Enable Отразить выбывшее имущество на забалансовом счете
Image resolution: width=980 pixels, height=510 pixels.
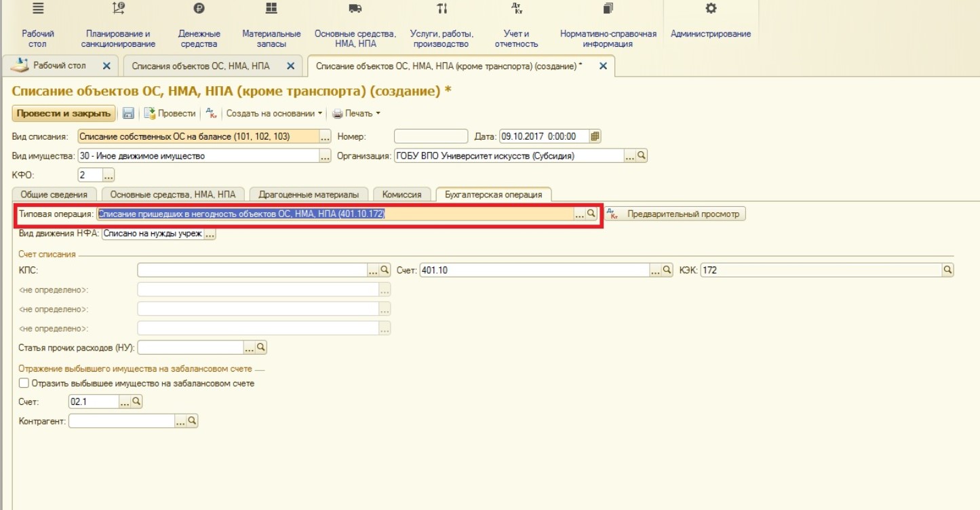pyautogui.click(x=24, y=383)
